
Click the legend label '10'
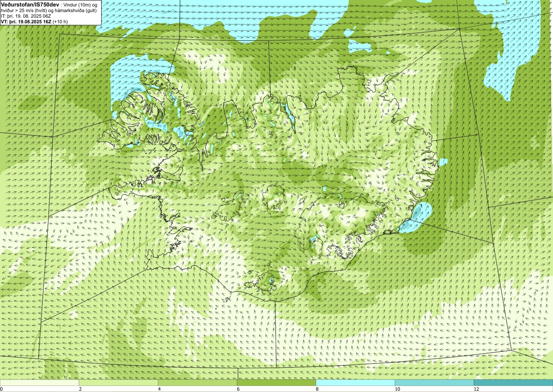coord(397,389)
